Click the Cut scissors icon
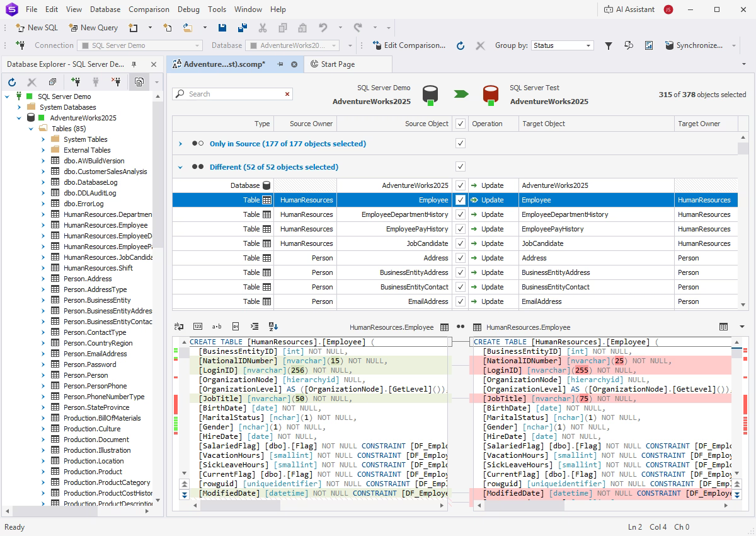Screen dimensions: 756x536 263,28
